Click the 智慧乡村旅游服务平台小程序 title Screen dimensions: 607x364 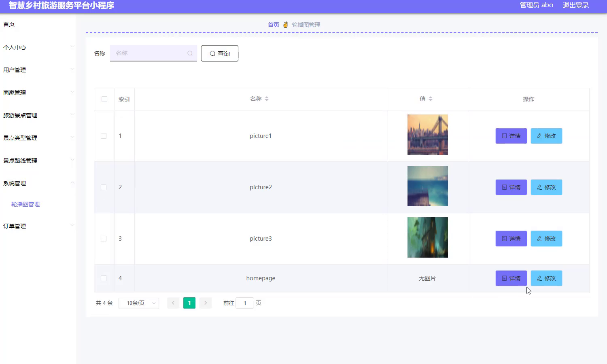pos(62,5)
